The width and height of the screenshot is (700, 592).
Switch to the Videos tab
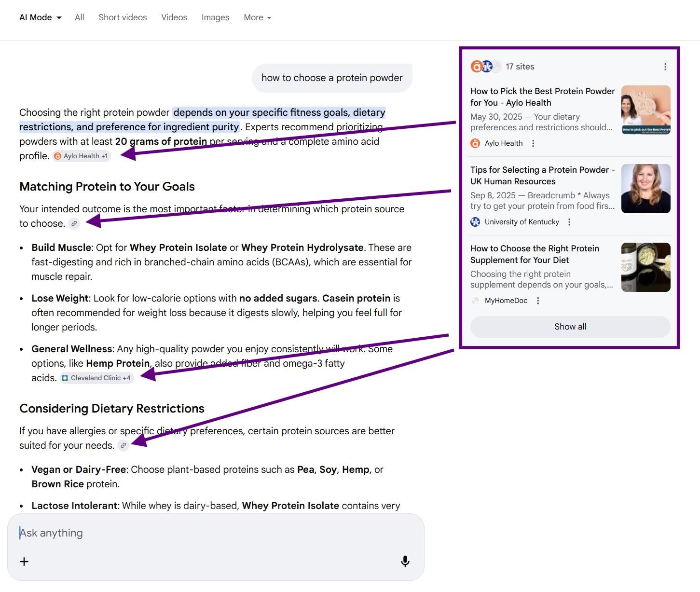tap(174, 17)
